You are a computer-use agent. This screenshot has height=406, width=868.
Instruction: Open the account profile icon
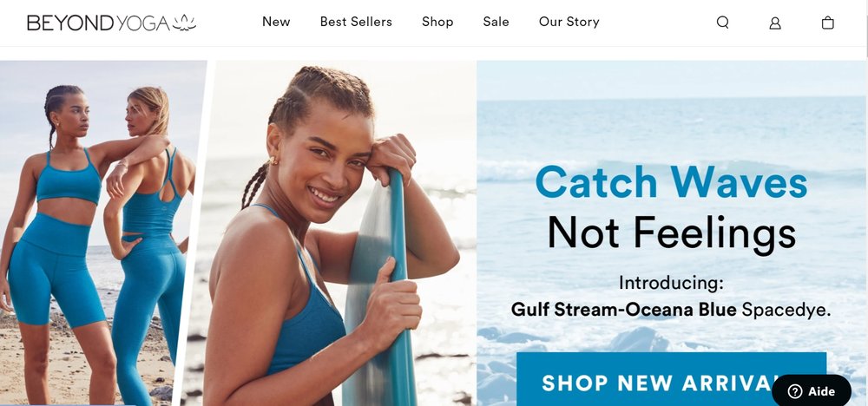click(x=775, y=23)
